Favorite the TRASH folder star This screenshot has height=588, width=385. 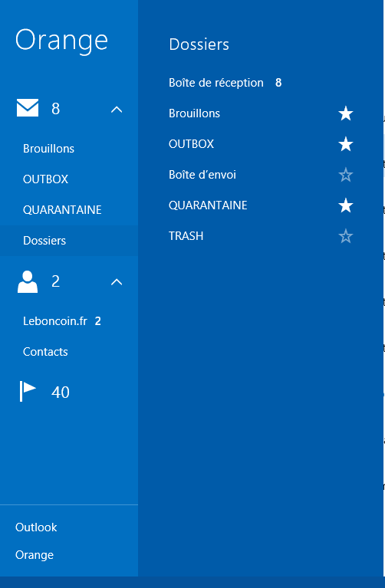tap(346, 236)
